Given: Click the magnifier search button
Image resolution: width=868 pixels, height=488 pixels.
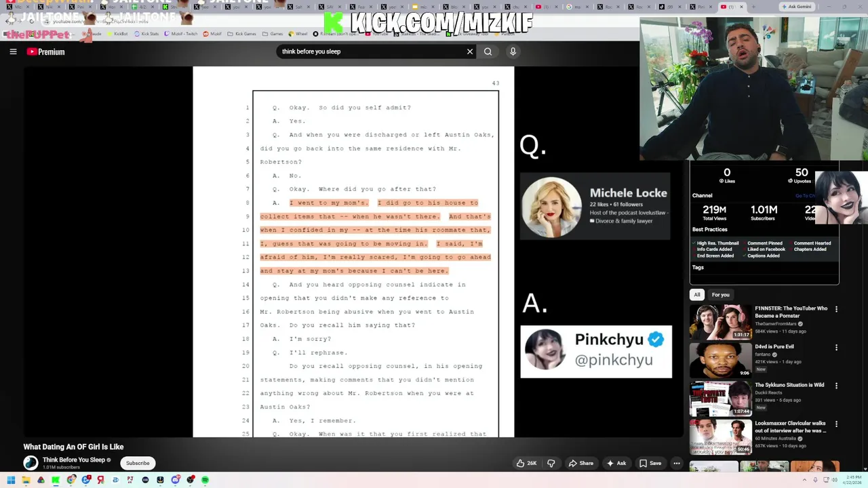Looking at the screenshot, I should coord(488,52).
